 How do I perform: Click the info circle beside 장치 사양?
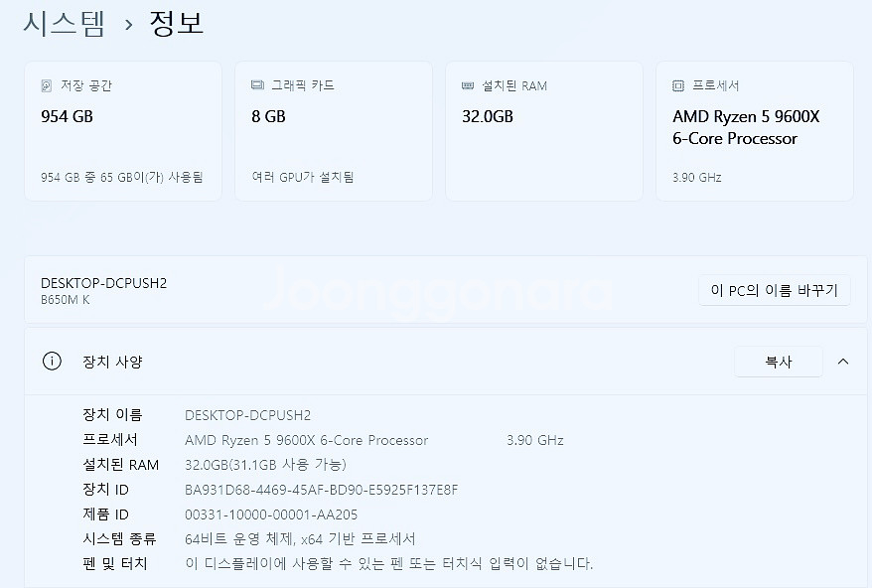pyautogui.click(x=53, y=361)
